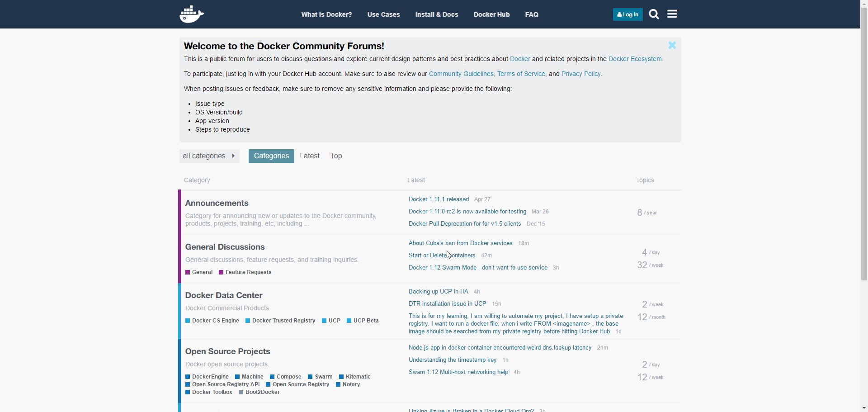
Task: Open the Docker Data Center category
Action: point(224,296)
